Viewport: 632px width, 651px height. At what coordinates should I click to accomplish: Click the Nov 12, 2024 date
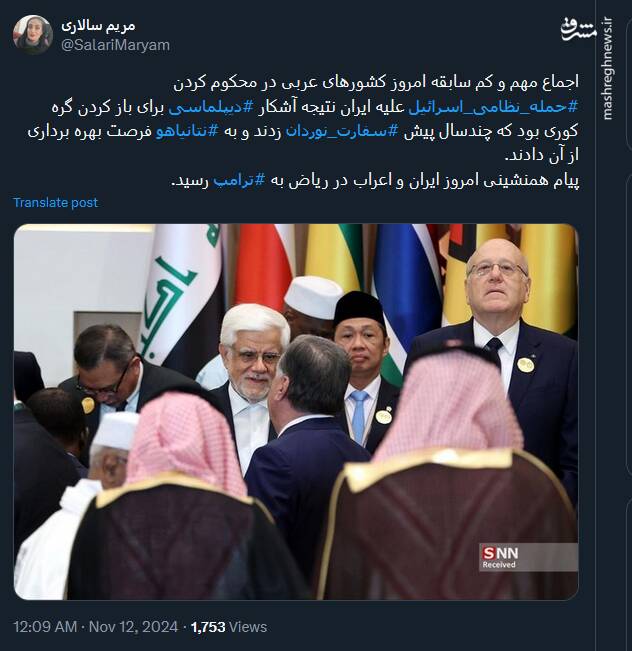(x=133, y=627)
